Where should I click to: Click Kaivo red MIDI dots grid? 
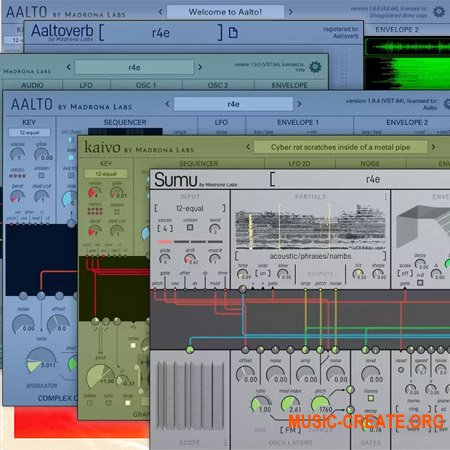tap(95, 211)
